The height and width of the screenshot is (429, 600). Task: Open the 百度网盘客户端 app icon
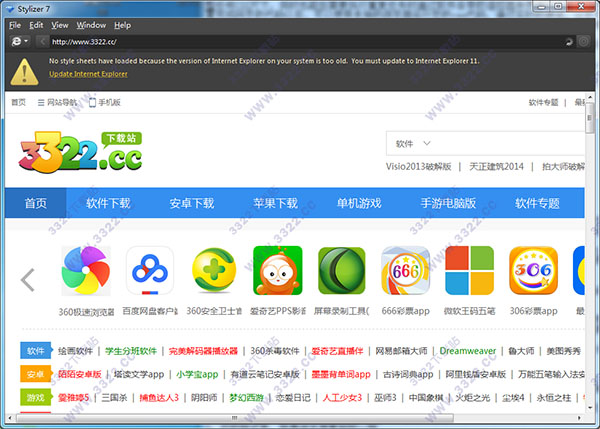point(150,271)
